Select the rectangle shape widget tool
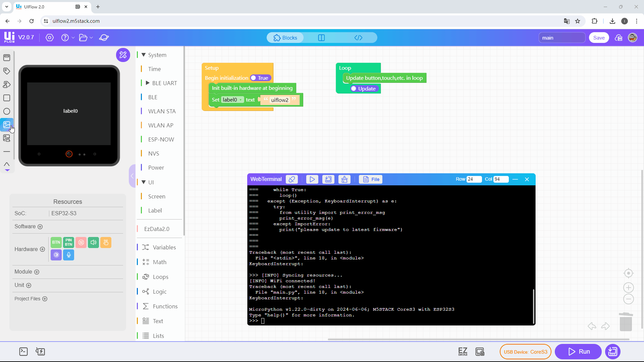 [x=7, y=98]
